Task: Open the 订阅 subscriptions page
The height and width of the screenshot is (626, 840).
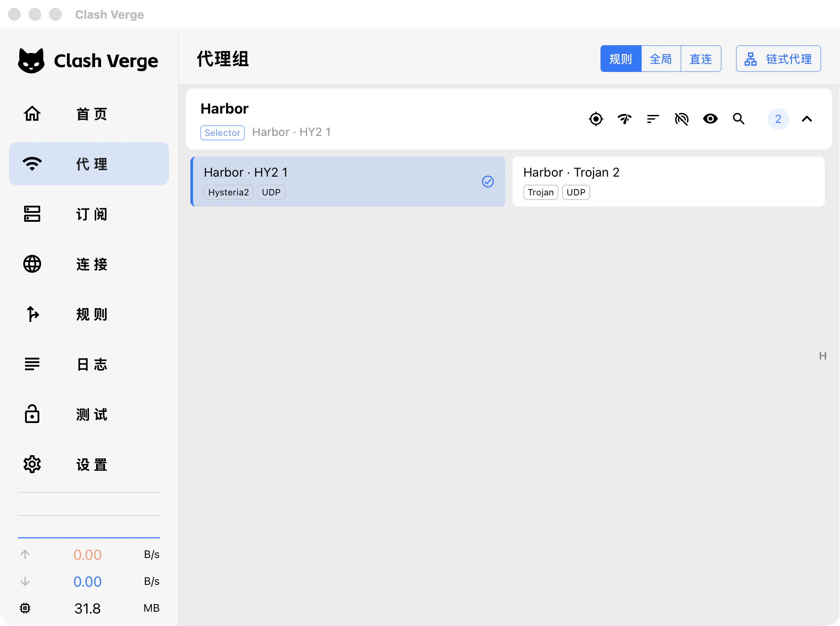Action: (89, 214)
